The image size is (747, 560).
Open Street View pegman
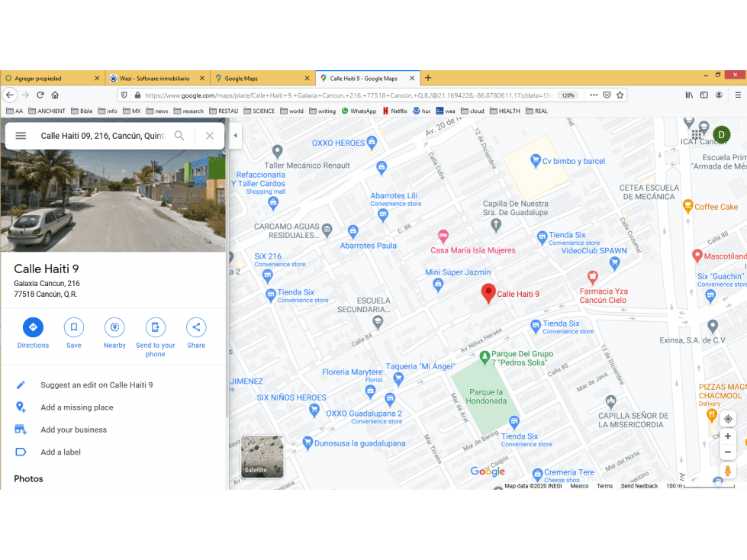pos(727,471)
